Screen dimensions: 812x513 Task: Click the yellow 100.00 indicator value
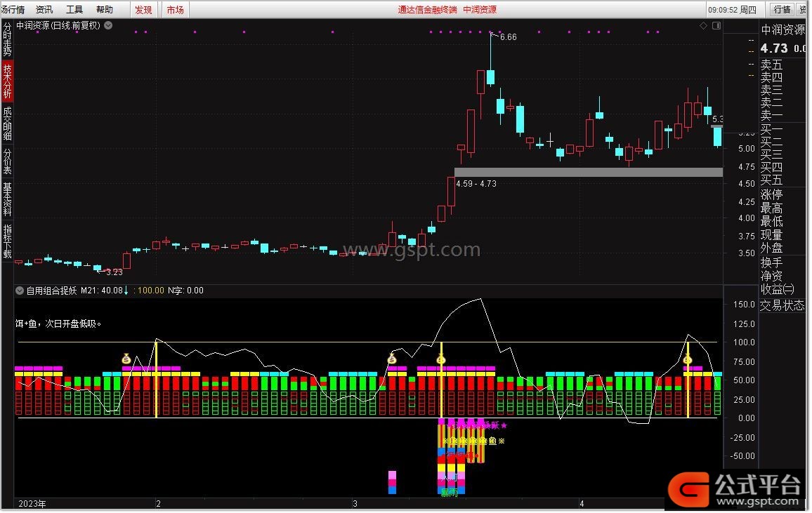point(151,291)
